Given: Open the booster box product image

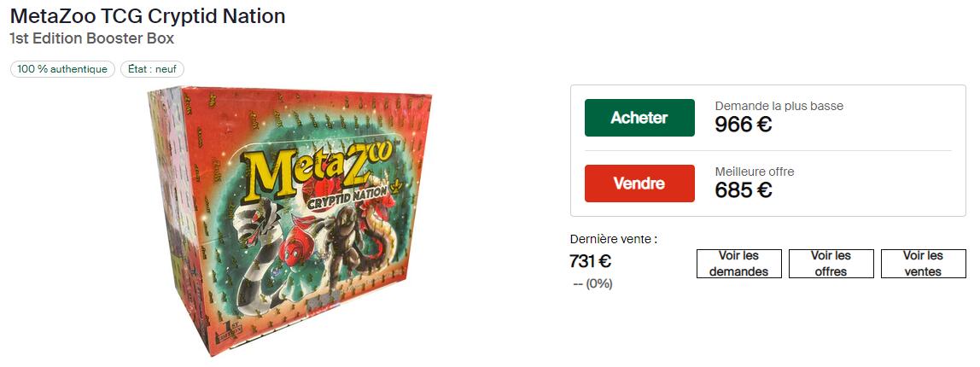Looking at the screenshot, I should click(289, 221).
